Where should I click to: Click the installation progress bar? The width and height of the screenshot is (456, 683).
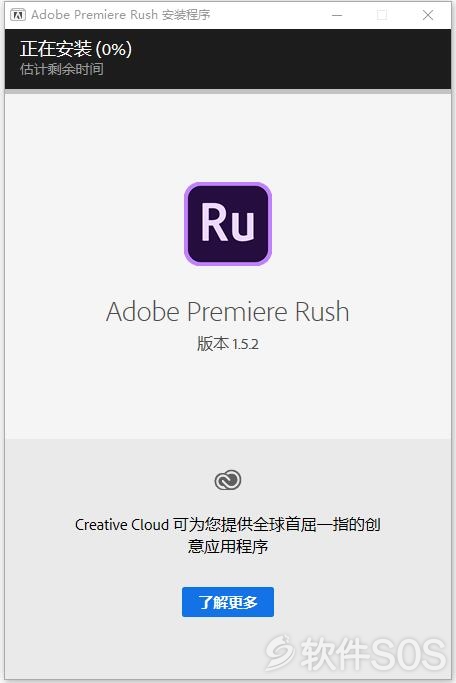point(228,91)
